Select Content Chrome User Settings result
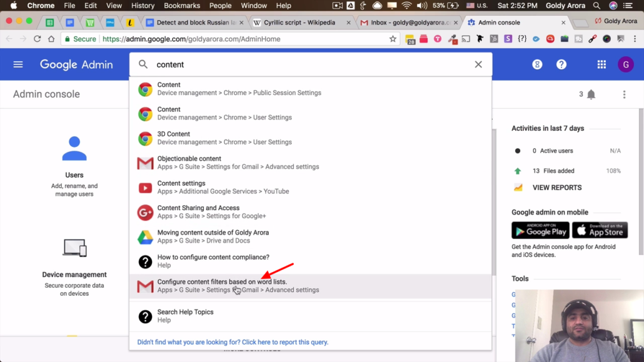 coord(311,113)
